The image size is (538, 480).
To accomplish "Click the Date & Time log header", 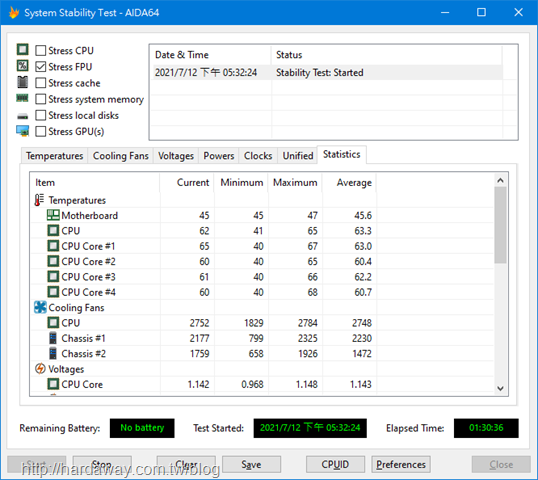I will [211, 55].
